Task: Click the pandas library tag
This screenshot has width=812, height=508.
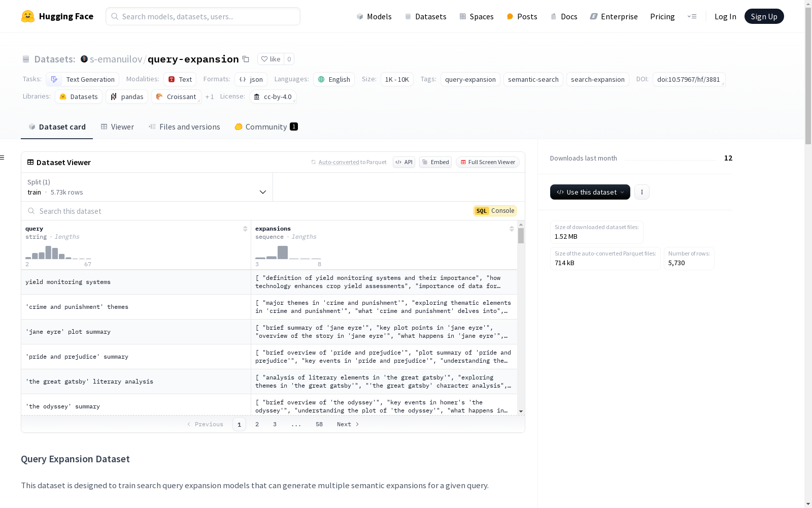Action: pyautogui.click(x=127, y=97)
